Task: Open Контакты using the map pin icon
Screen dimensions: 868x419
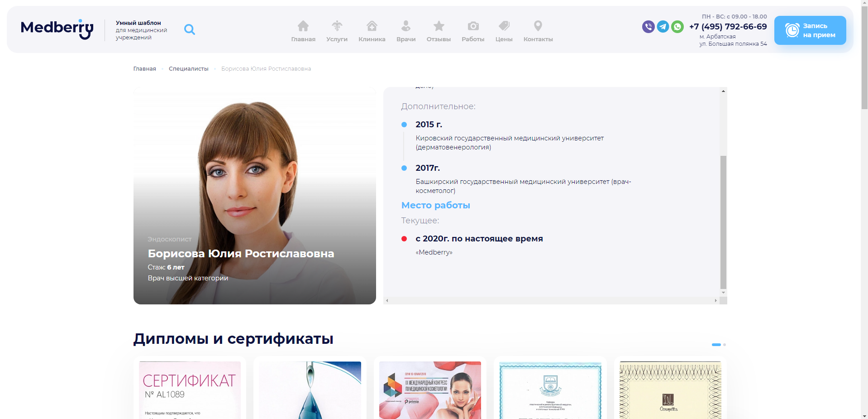Action: pos(538,26)
